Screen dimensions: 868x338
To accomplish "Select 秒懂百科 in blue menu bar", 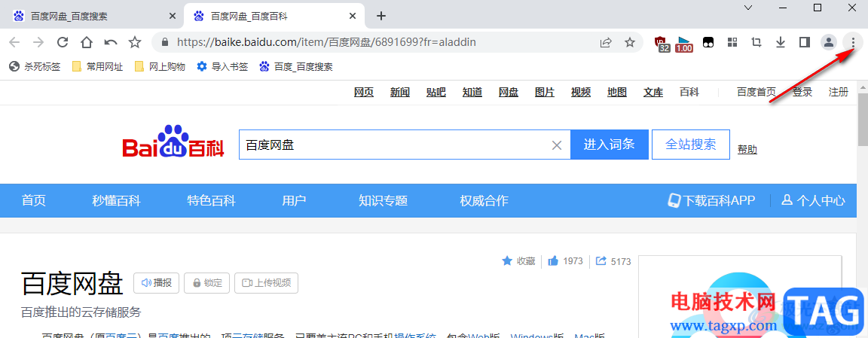I will (116, 201).
